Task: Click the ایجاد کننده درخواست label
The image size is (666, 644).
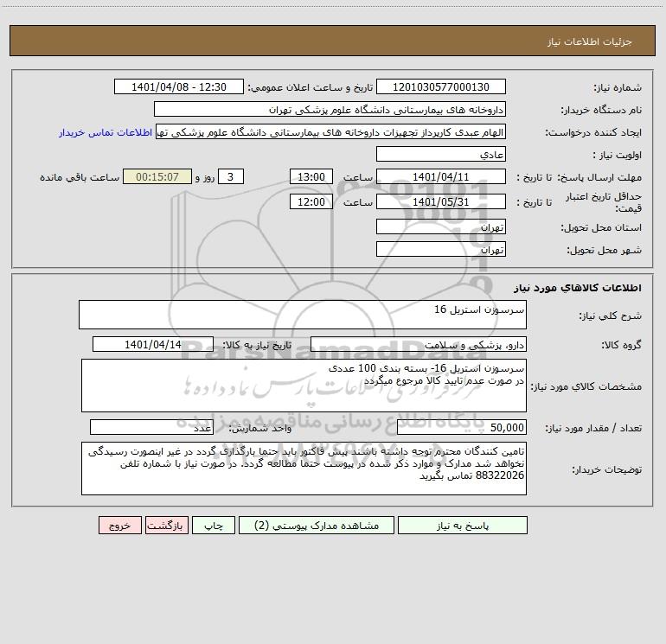Action: [593, 132]
